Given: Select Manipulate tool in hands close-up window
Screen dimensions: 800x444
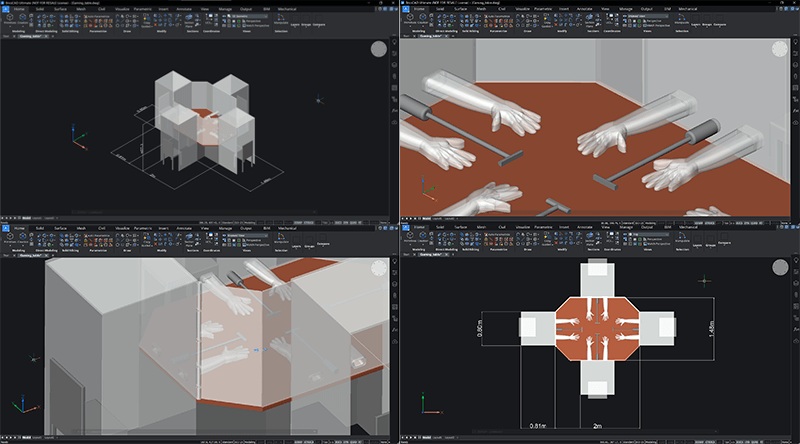Looking at the screenshot, I should [x=682, y=19].
